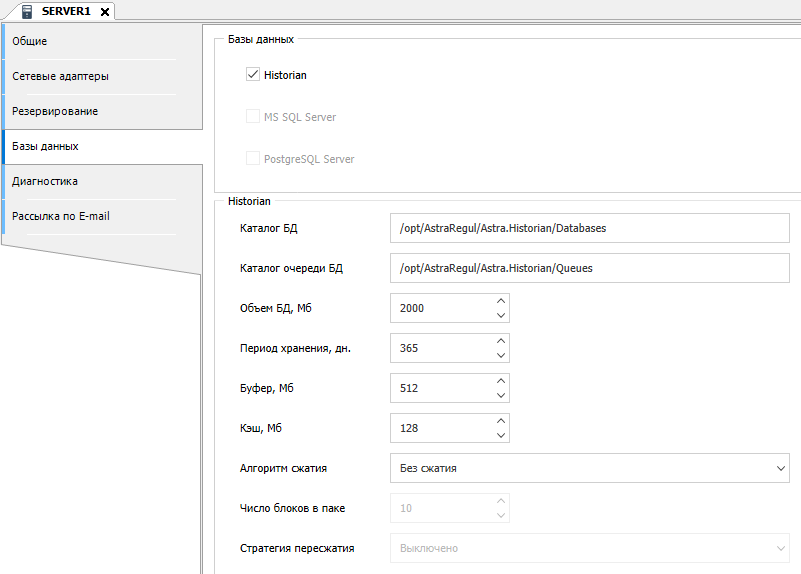Switch to the Общие tab
The image size is (801, 574).
pyautogui.click(x=30, y=41)
